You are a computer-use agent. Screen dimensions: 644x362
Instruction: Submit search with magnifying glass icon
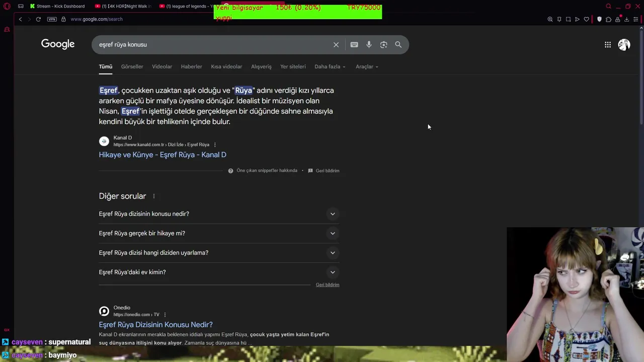point(398,44)
